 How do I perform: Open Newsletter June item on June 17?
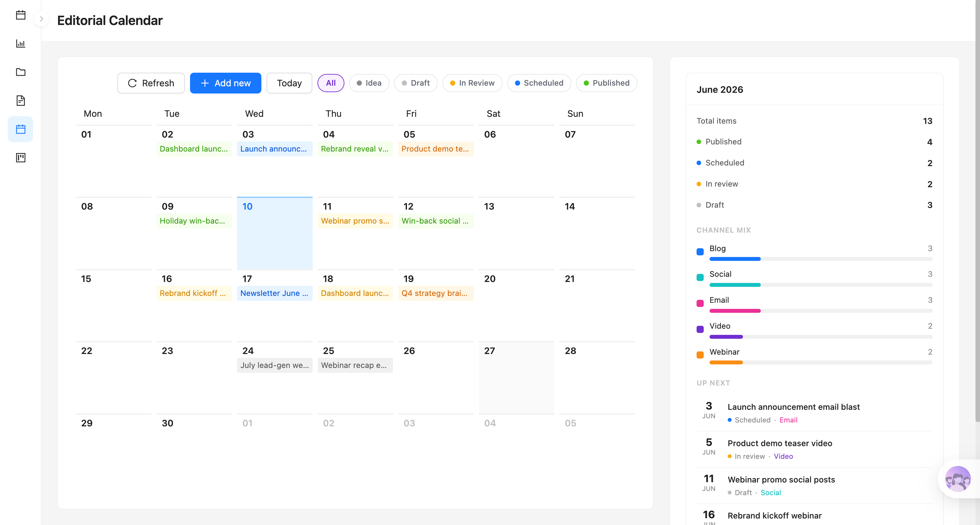coord(275,293)
